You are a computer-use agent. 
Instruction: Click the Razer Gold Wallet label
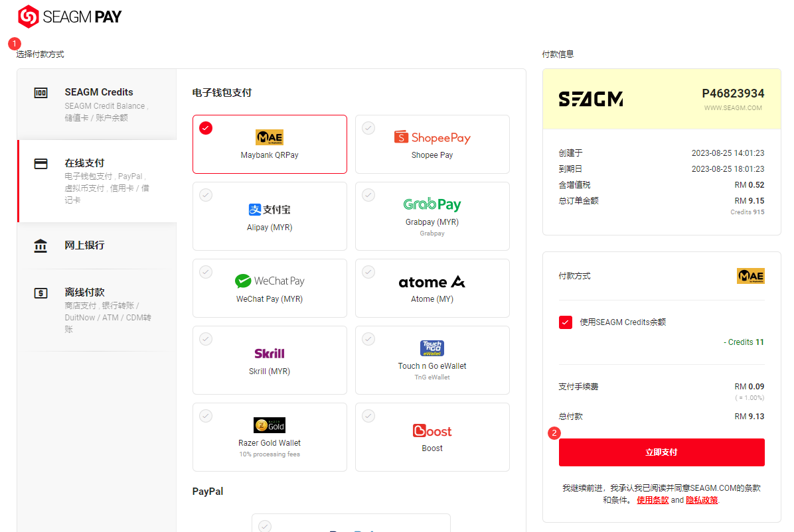pos(270,443)
